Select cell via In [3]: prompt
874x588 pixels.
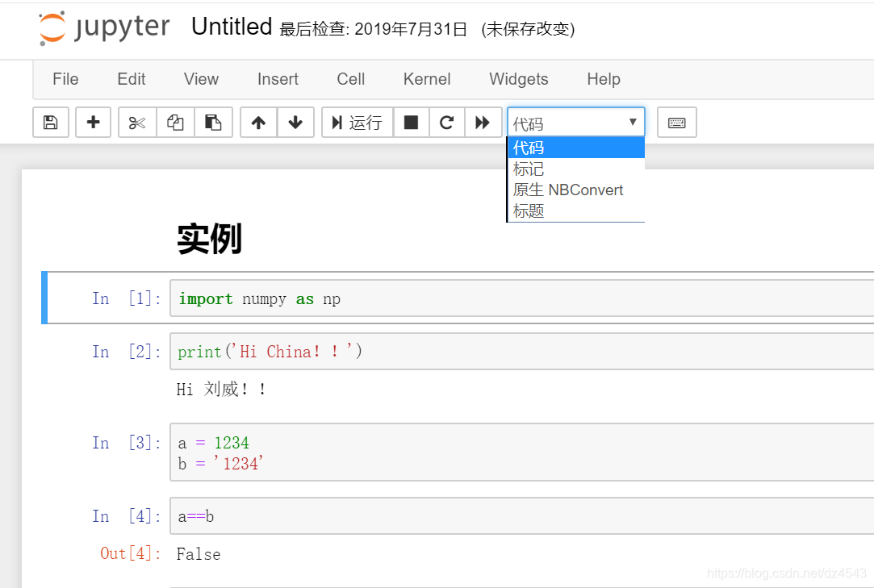coord(127,443)
